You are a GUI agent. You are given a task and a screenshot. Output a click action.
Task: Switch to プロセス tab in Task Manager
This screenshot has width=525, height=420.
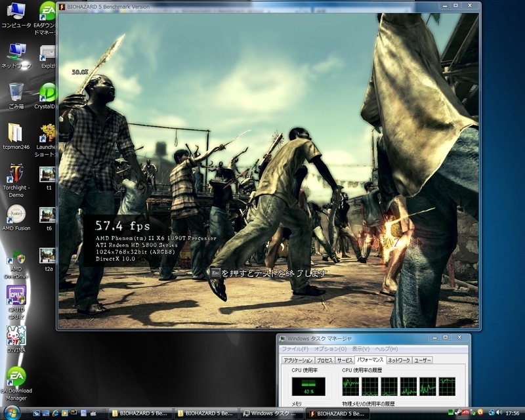[324, 360]
